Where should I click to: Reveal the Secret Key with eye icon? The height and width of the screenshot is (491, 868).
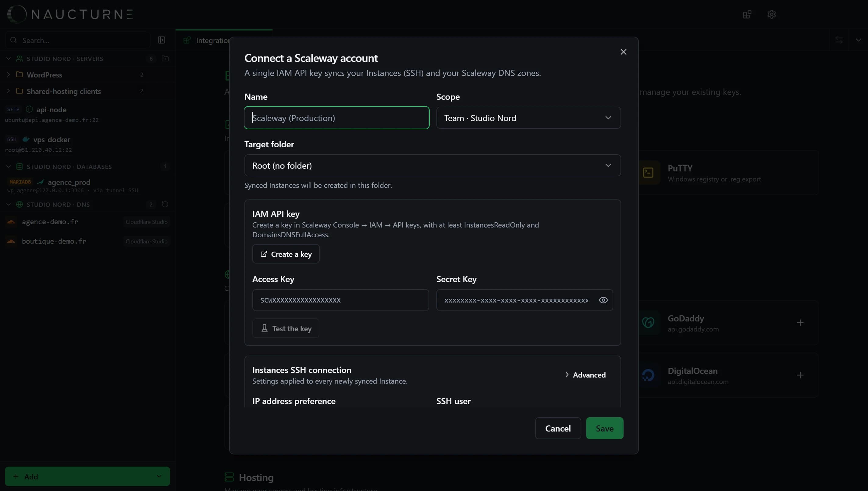pyautogui.click(x=603, y=300)
